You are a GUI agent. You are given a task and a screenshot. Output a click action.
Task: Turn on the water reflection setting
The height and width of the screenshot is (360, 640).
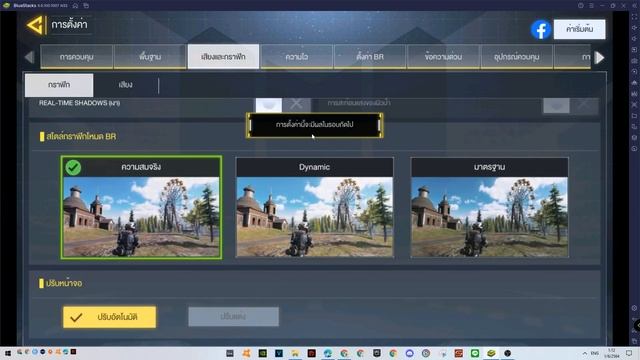tap(556, 105)
